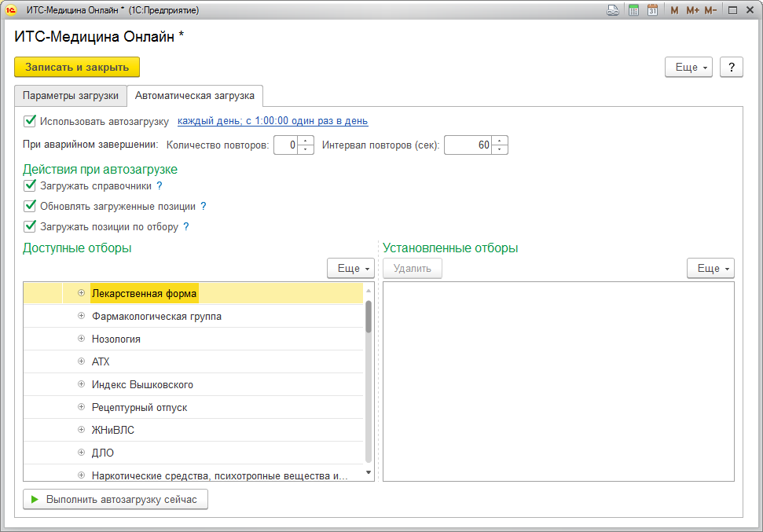Viewport: 763px width, 532px height.
Task: Show hint for Обновлять загруженные позиции
Action: [204, 207]
